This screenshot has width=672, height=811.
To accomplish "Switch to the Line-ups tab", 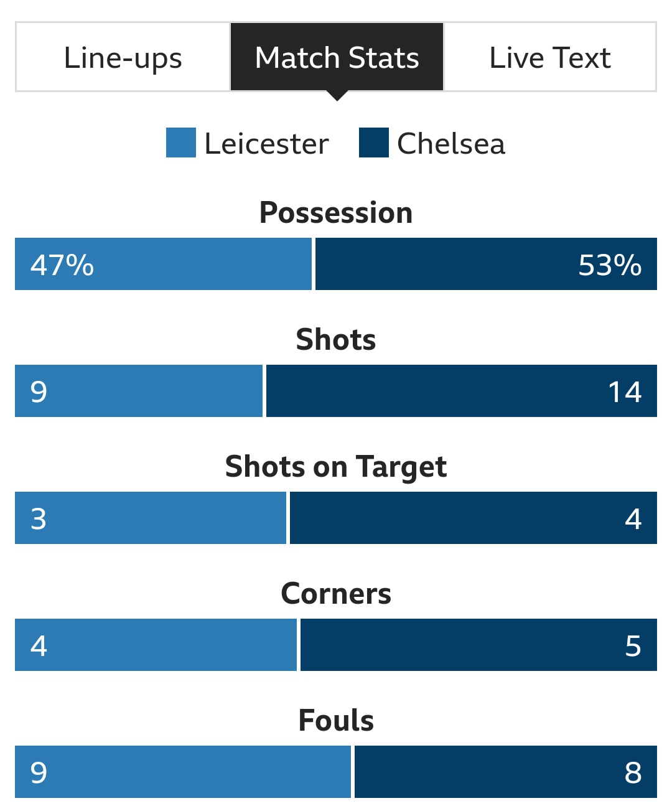I will pyautogui.click(x=123, y=57).
